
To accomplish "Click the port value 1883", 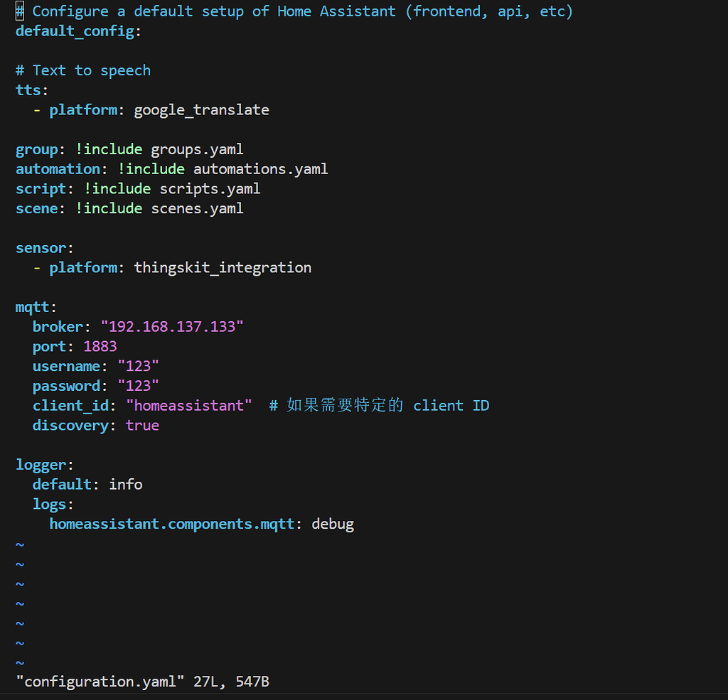I will pyautogui.click(x=100, y=346).
